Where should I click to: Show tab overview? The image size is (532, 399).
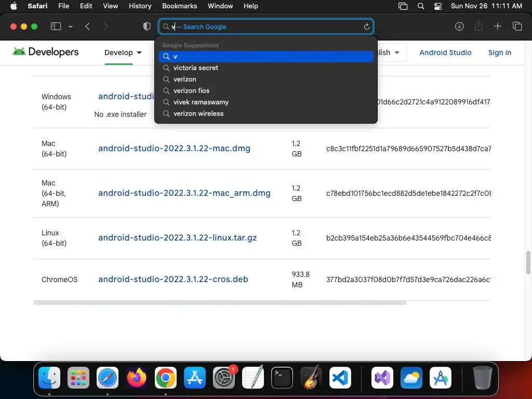tap(517, 26)
